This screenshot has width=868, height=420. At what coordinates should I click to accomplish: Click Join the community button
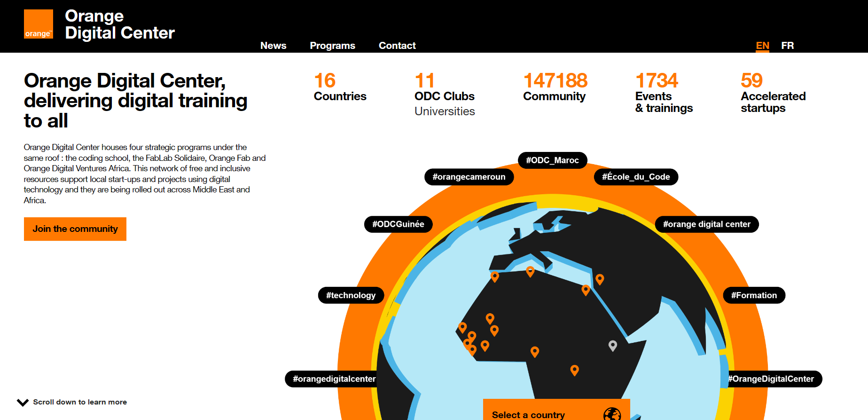point(75,229)
